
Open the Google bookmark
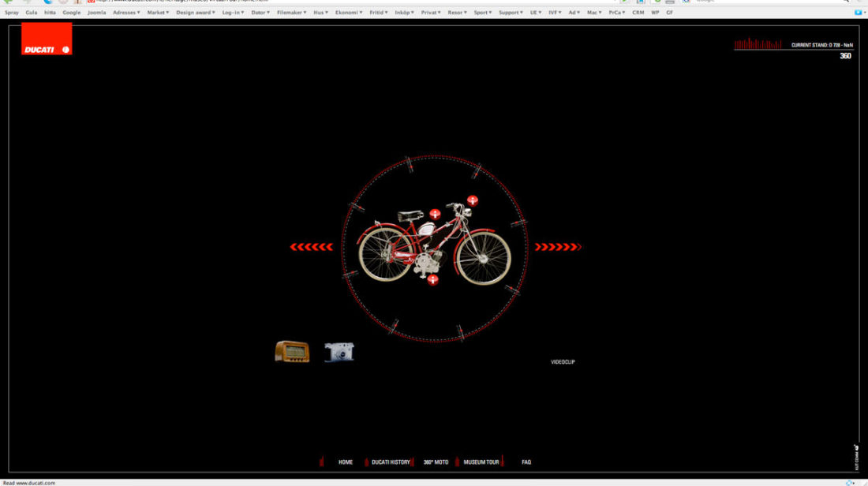[x=71, y=12]
